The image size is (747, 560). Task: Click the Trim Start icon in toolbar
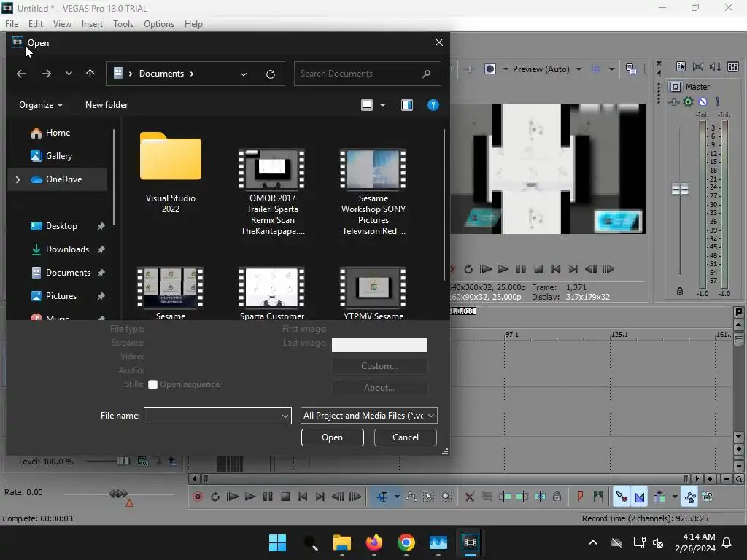click(505, 497)
